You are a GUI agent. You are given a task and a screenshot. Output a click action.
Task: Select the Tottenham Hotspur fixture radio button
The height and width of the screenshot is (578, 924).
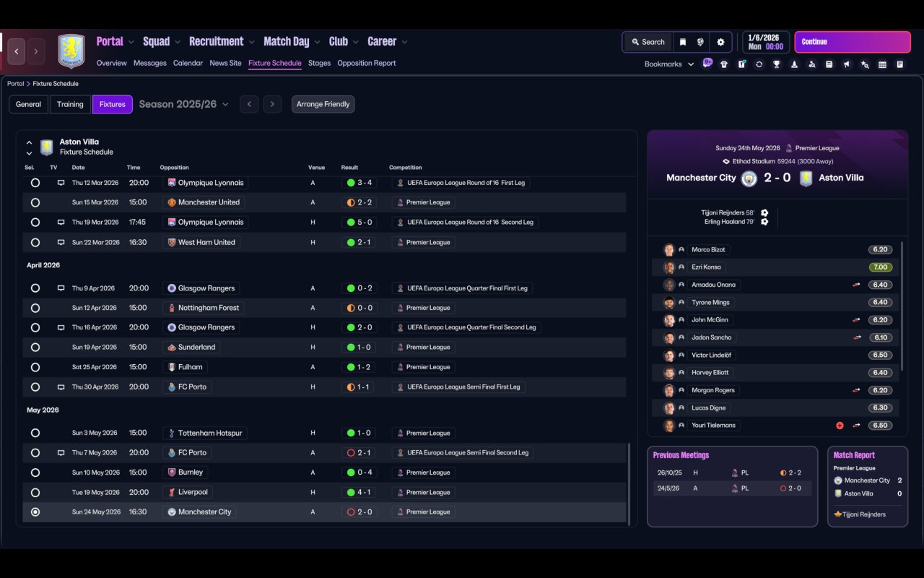point(35,433)
